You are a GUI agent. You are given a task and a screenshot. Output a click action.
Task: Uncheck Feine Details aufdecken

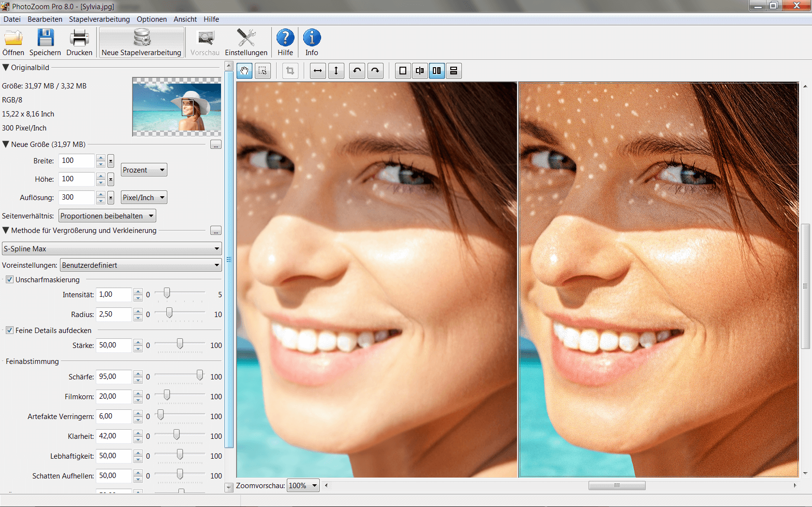tap(10, 330)
